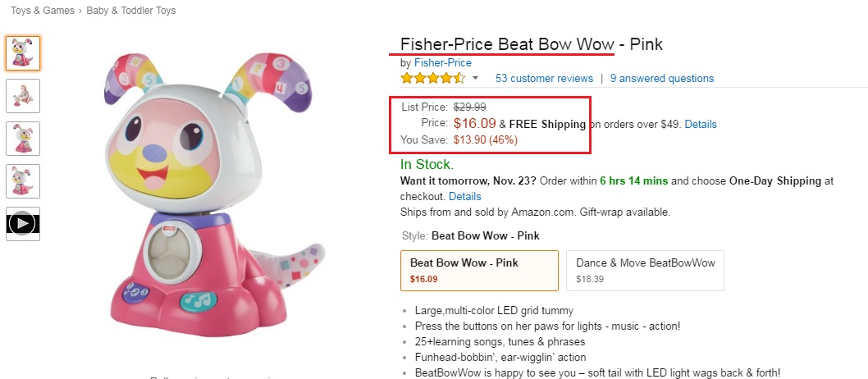The image size is (868, 379).
Task: Click the star rating icons
Action: (x=432, y=79)
